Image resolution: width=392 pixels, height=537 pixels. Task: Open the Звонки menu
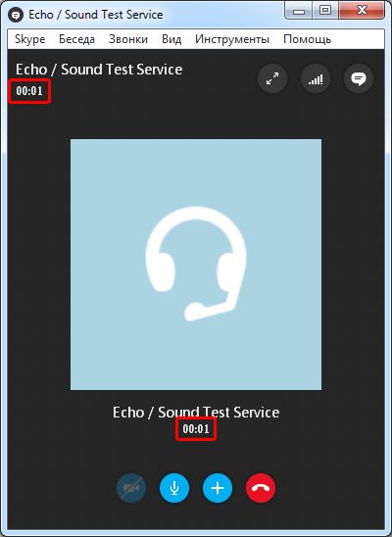128,39
